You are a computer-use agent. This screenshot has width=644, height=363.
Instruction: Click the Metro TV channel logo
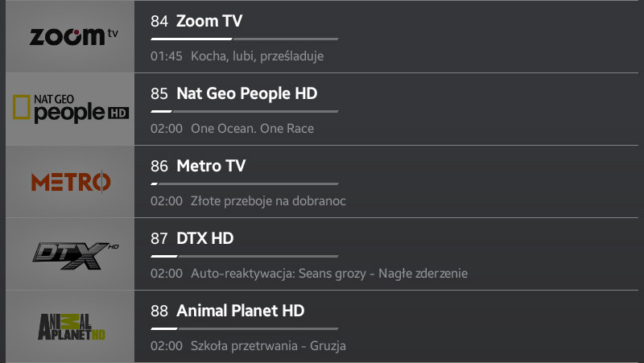tap(70, 182)
